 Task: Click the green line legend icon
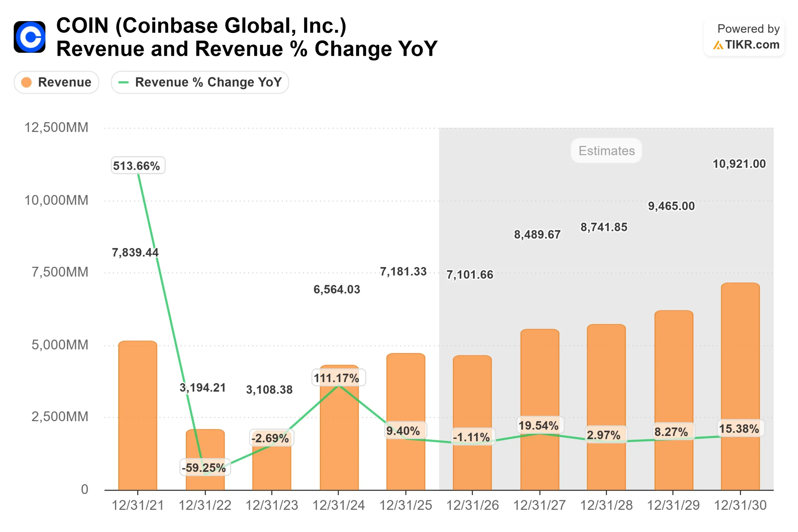[x=124, y=82]
